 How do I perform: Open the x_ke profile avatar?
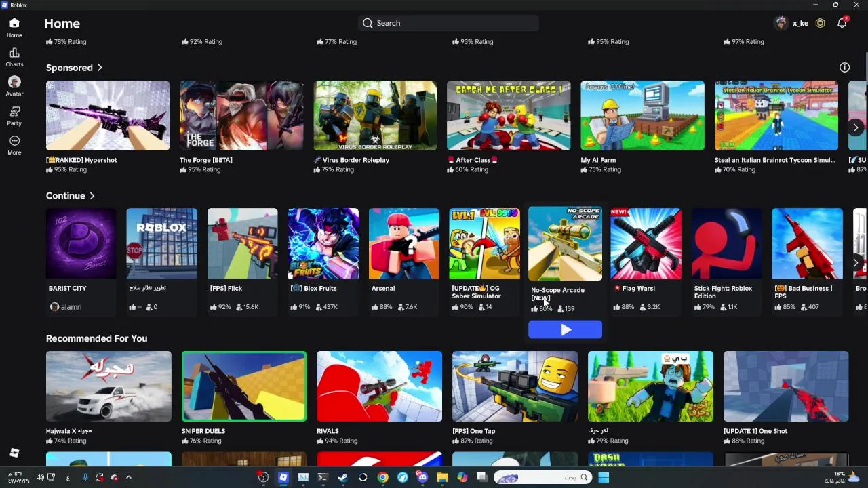781,23
